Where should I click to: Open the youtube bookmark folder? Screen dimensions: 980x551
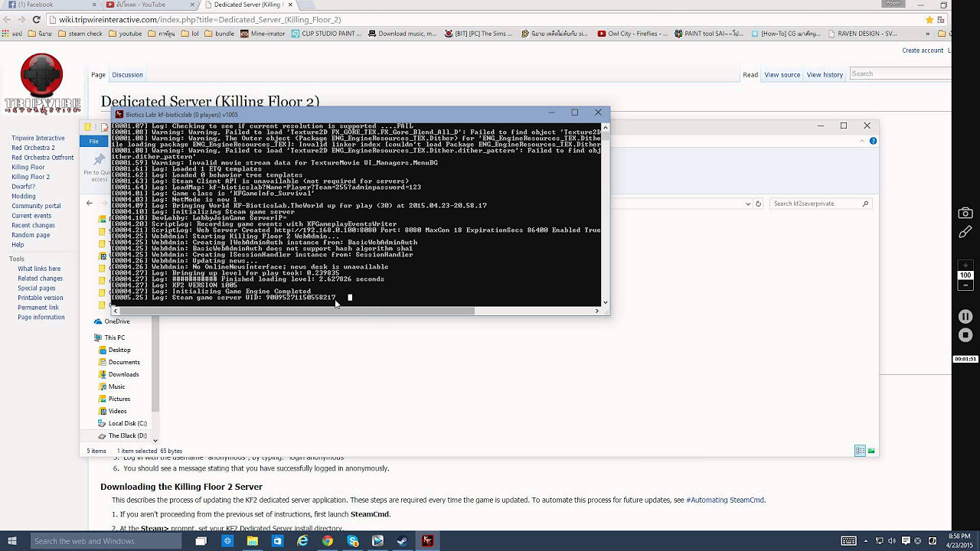point(126,34)
